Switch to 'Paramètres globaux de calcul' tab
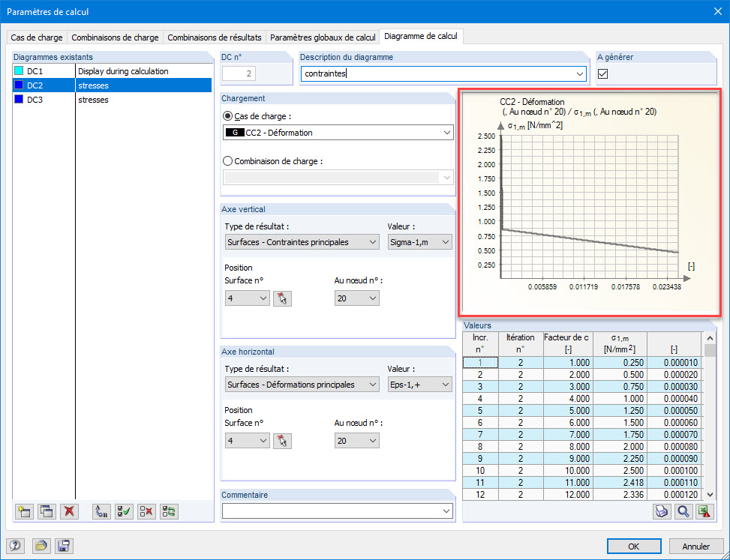Screen dimensions: 730x560 click(x=323, y=37)
